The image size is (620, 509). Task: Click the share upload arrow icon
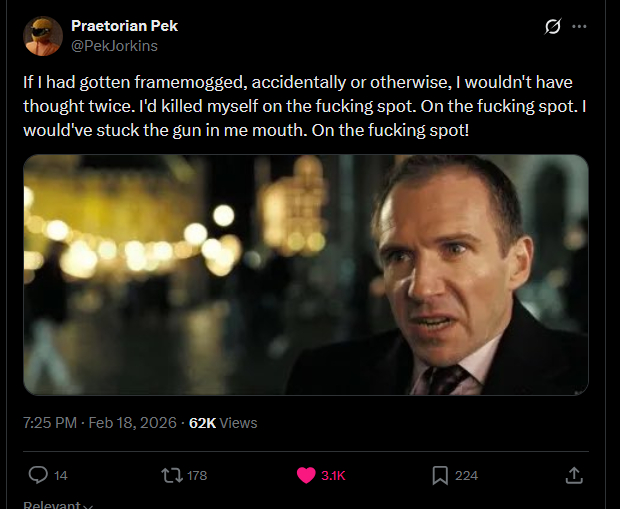coord(574,475)
